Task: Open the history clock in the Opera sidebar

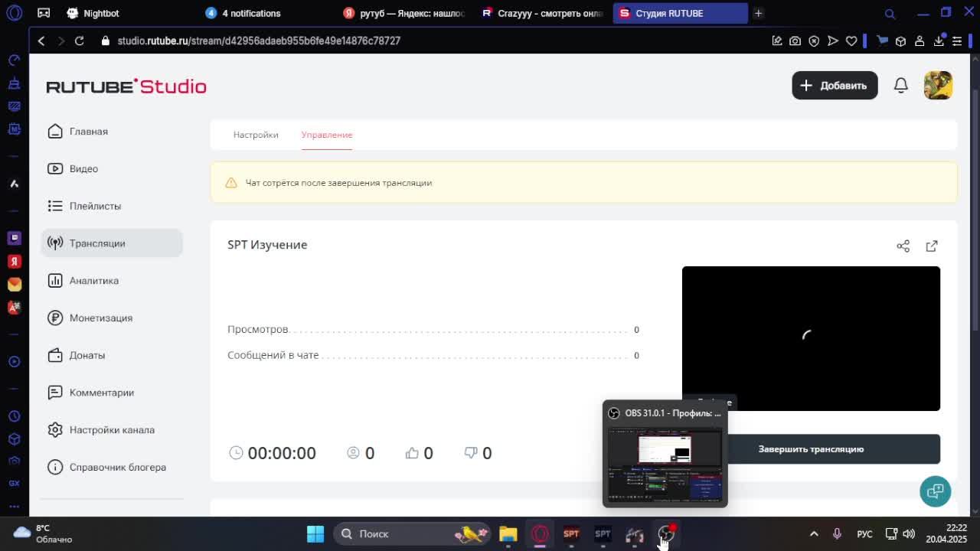Action: click(x=14, y=416)
